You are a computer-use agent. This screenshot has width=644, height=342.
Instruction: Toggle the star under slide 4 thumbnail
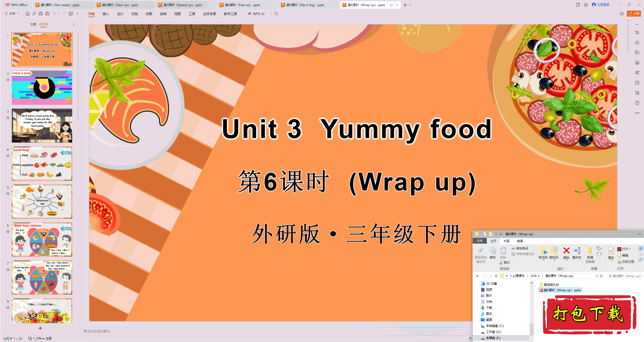(8, 156)
